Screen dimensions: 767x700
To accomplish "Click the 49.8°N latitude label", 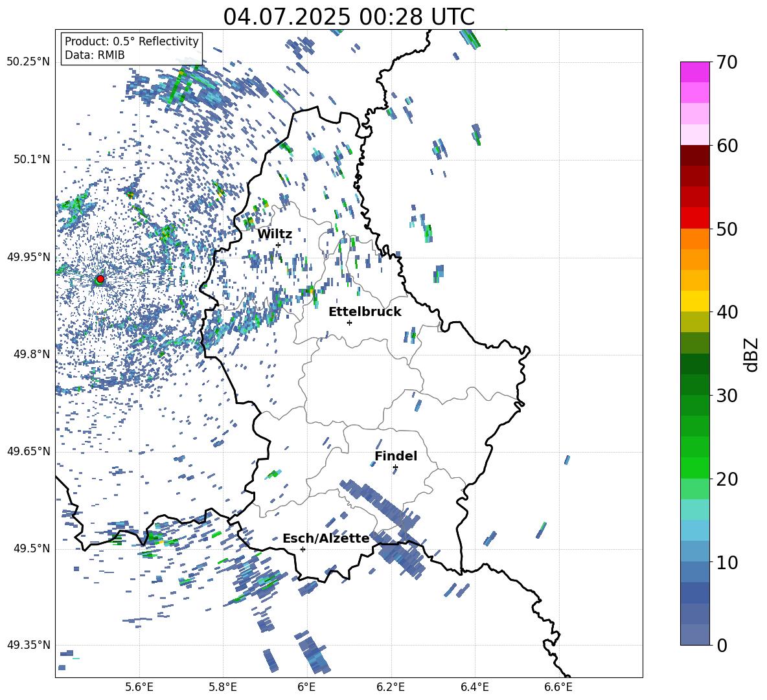I will [x=31, y=354].
